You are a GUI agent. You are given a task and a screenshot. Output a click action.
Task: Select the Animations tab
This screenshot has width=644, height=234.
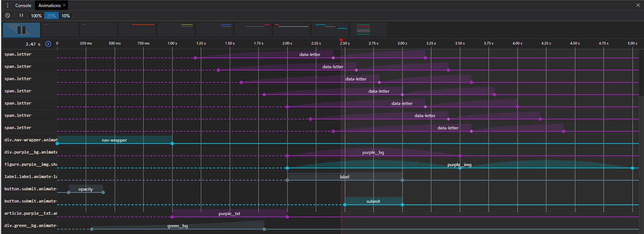click(x=49, y=5)
